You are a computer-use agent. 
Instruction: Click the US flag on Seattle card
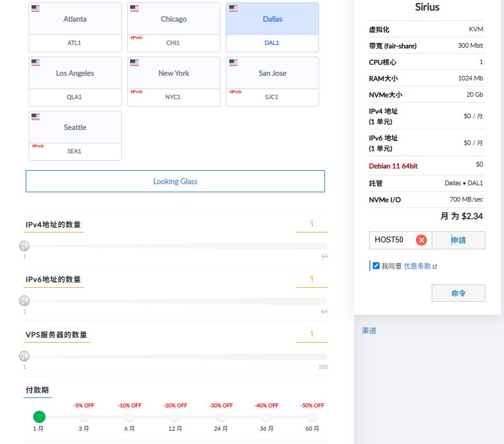36,117
